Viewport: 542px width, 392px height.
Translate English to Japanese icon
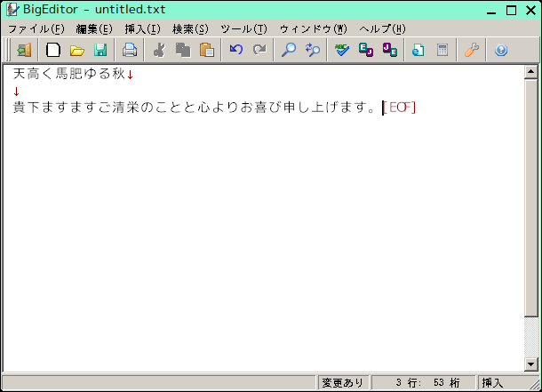[x=366, y=50]
